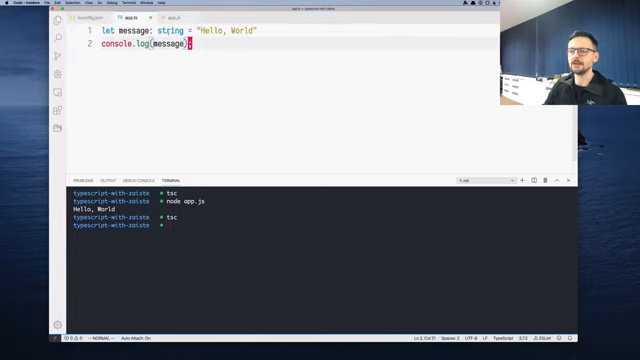Open the Manage gear icon at bottom of activity bar

click(58, 325)
